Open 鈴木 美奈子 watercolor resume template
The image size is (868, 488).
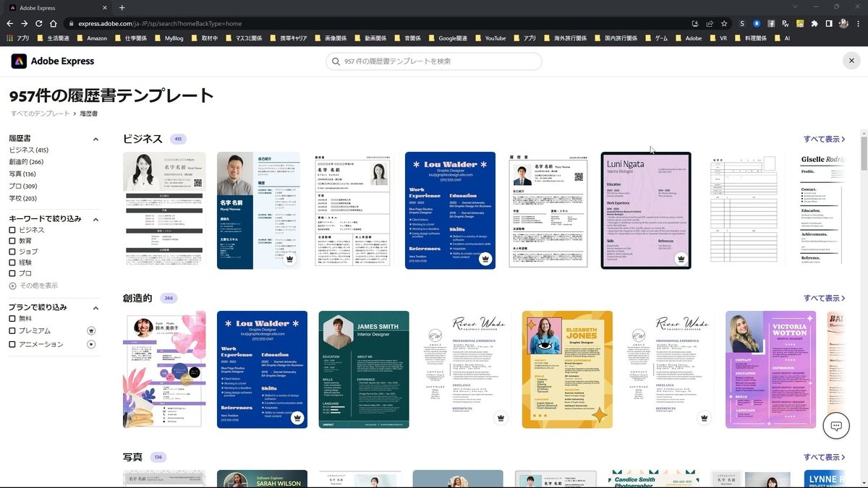point(164,369)
